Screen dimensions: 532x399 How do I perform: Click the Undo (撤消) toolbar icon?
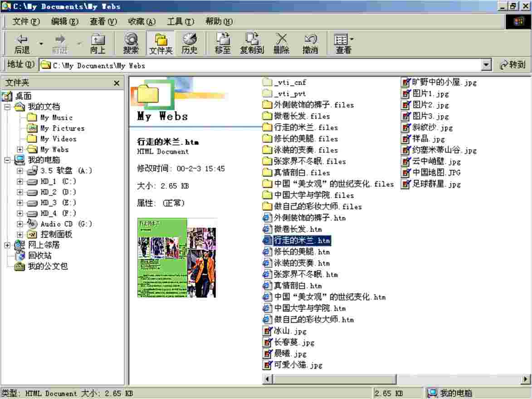(310, 44)
